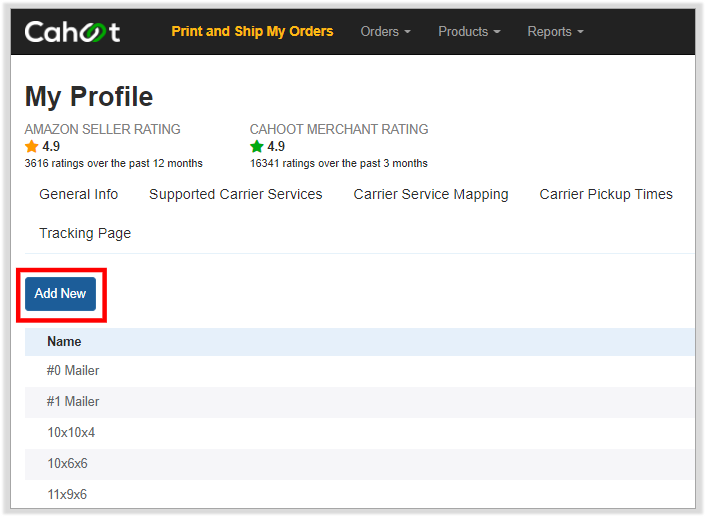Open the Supported Carrier Services tab

click(x=235, y=194)
